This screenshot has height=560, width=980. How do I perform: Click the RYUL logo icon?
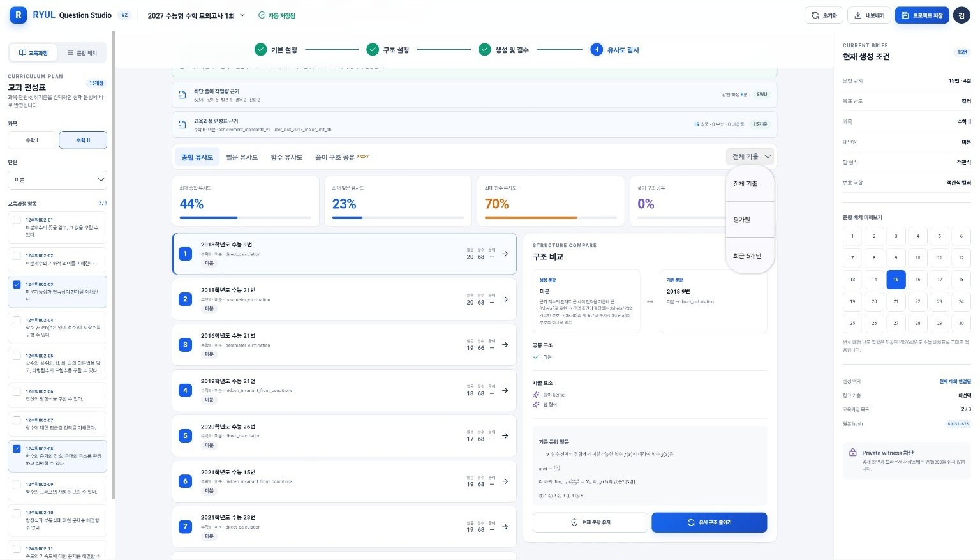(x=19, y=15)
